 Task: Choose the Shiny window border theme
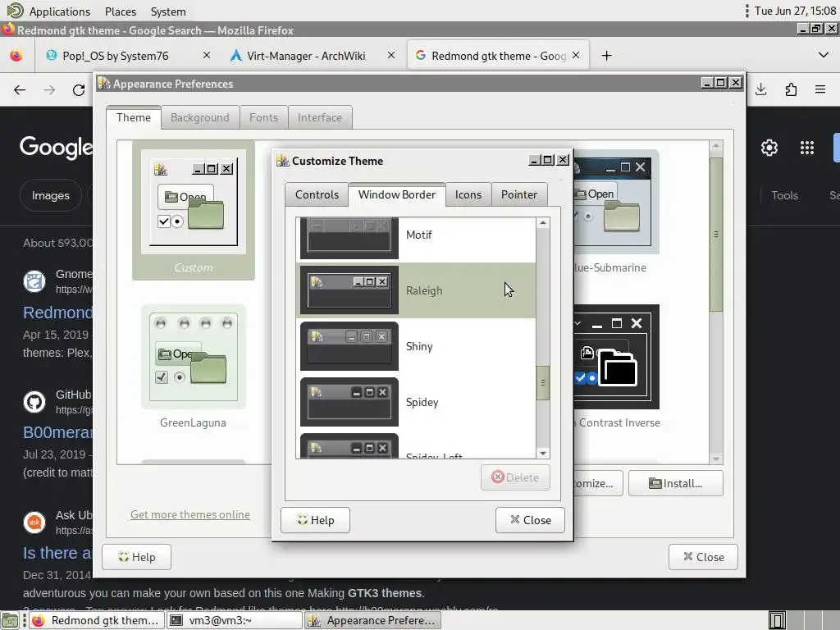(416, 346)
